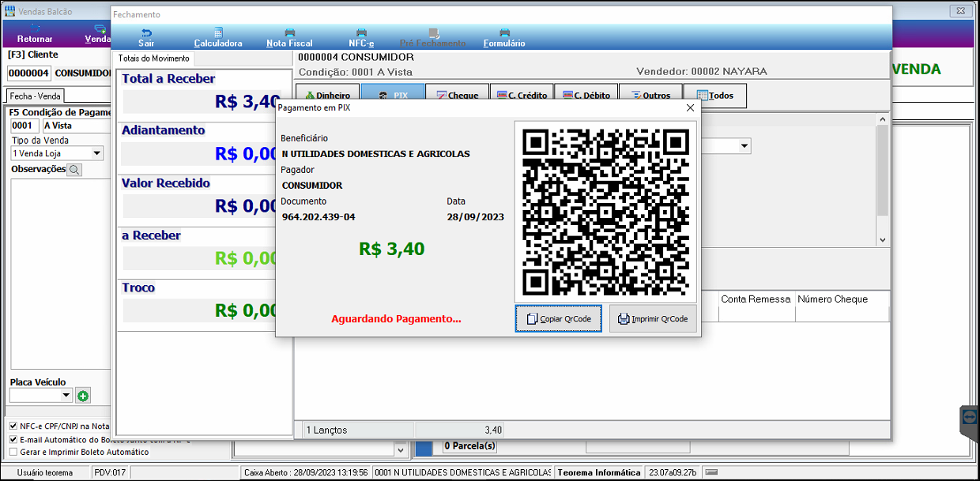This screenshot has height=481, width=980.
Task: Click scroll up arrow in payment panel
Action: pos(883,119)
